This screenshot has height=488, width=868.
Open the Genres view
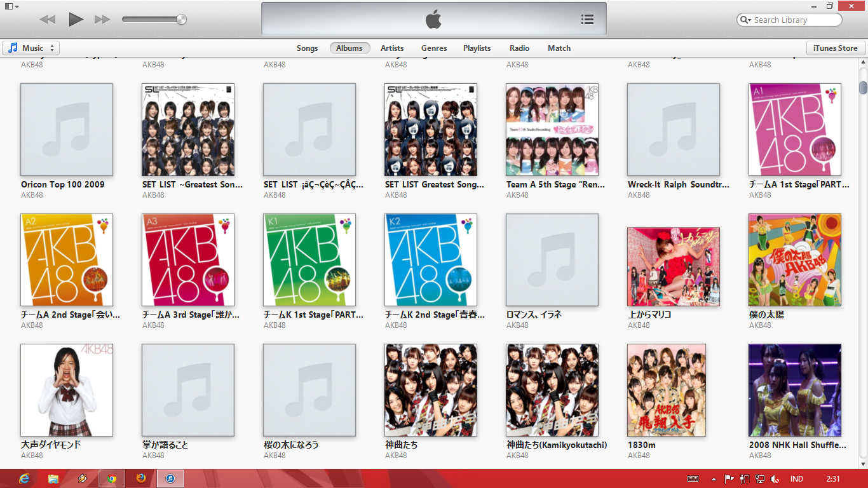434,48
